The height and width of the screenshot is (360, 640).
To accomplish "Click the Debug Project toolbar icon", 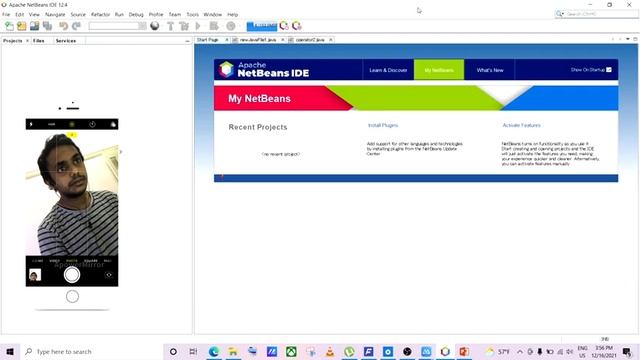I will (x=214, y=26).
